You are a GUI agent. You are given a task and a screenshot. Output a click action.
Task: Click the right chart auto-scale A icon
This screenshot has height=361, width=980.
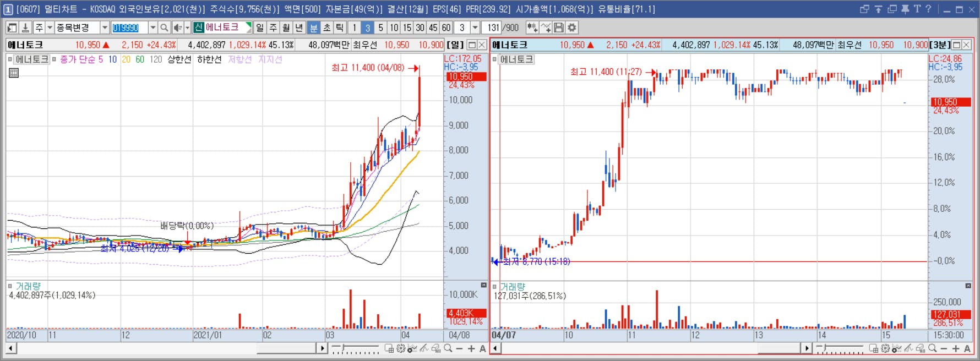click(x=967, y=348)
